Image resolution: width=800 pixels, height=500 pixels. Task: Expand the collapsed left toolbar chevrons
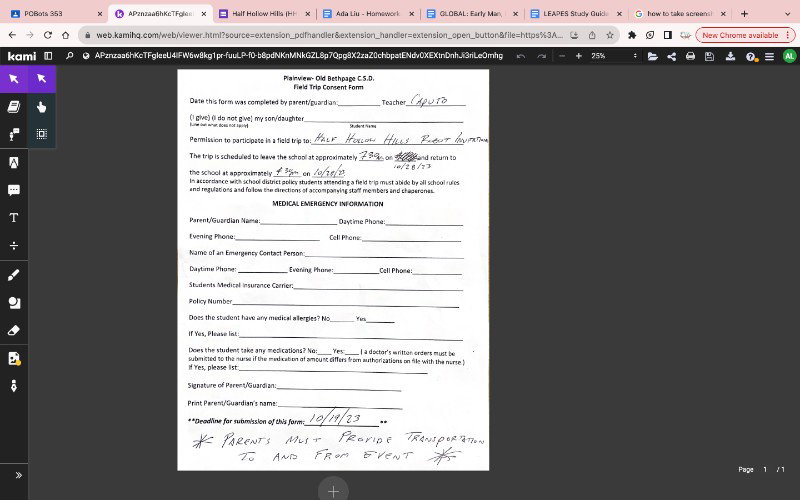(18, 476)
